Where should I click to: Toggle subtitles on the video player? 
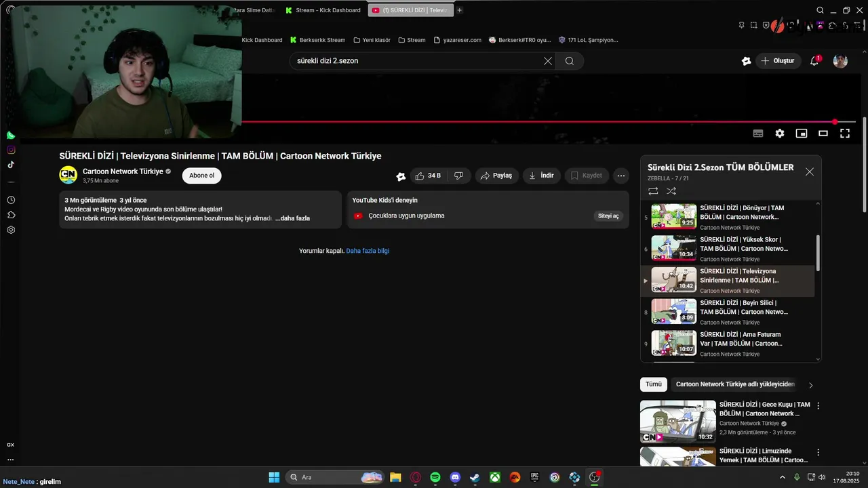pos(758,134)
